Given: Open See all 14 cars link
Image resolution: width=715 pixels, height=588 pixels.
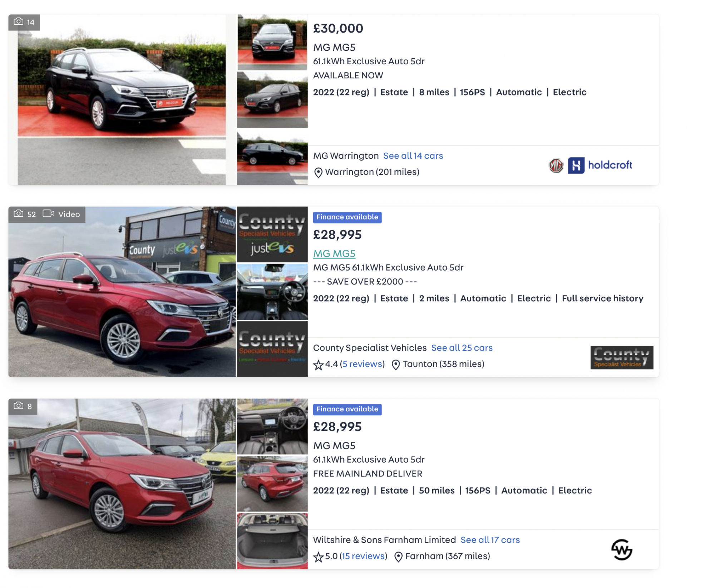Looking at the screenshot, I should click(x=413, y=156).
